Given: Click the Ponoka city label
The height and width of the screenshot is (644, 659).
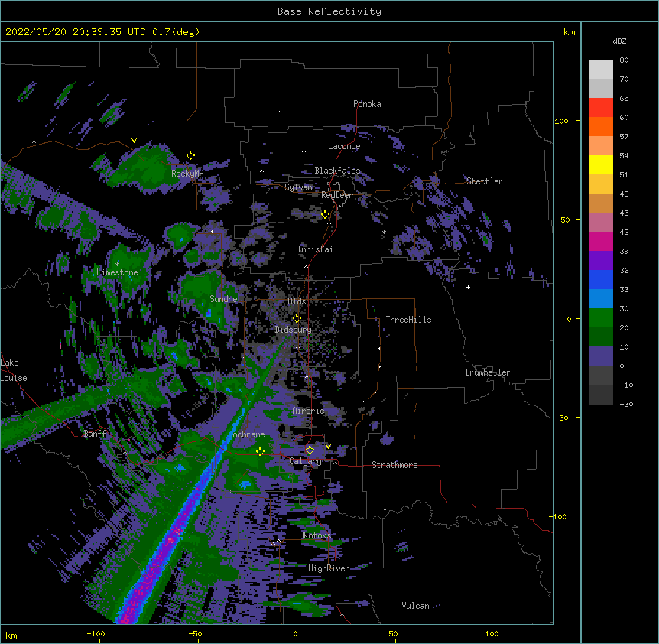Looking at the screenshot, I should click(x=367, y=104).
